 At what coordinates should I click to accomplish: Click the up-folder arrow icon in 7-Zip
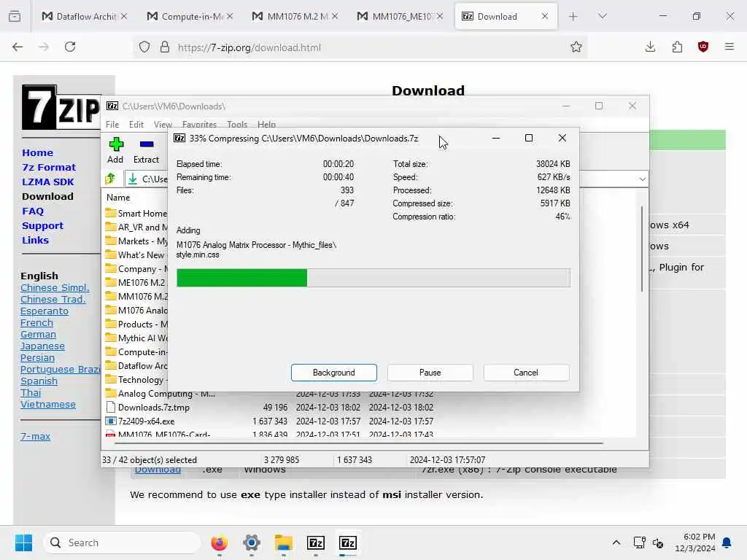110,179
